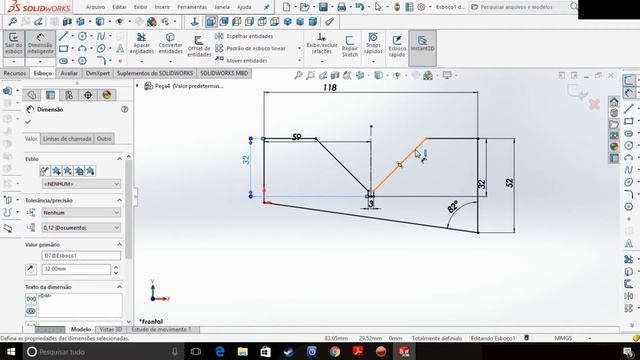Click Exibir/excluir relações
Viewport: 640px width, 360px height.
(322, 44)
